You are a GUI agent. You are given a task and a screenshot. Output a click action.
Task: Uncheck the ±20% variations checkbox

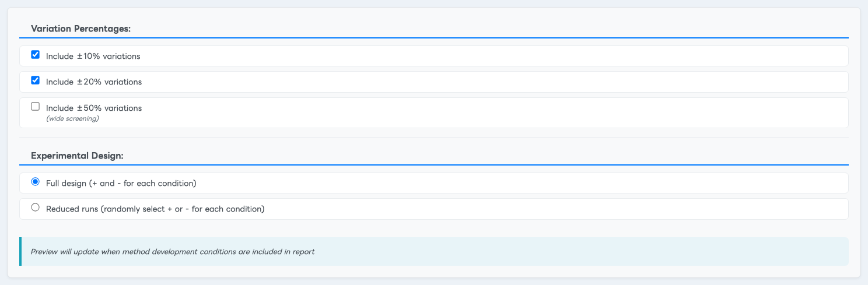coord(35,80)
